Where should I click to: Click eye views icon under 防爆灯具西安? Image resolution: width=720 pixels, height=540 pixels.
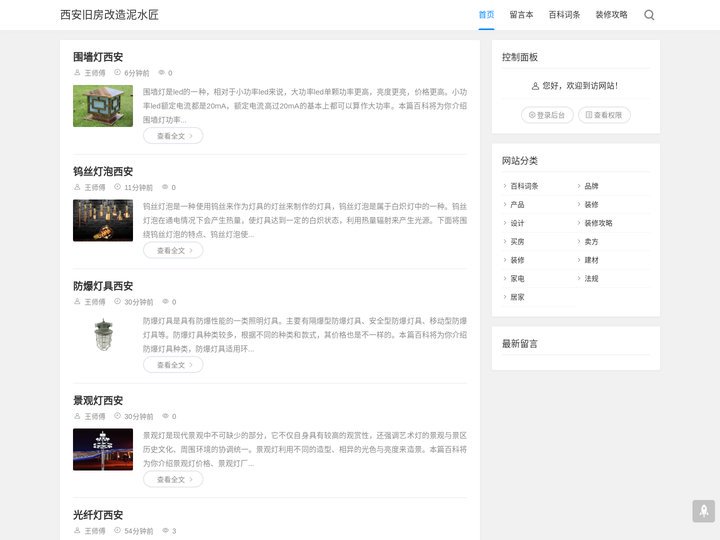[x=166, y=302]
